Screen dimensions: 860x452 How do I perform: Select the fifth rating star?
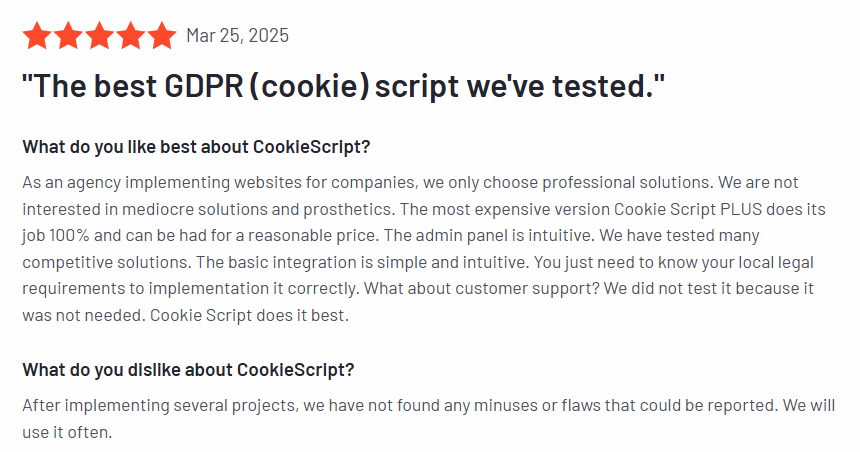pyautogui.click(x=161, y=36)
